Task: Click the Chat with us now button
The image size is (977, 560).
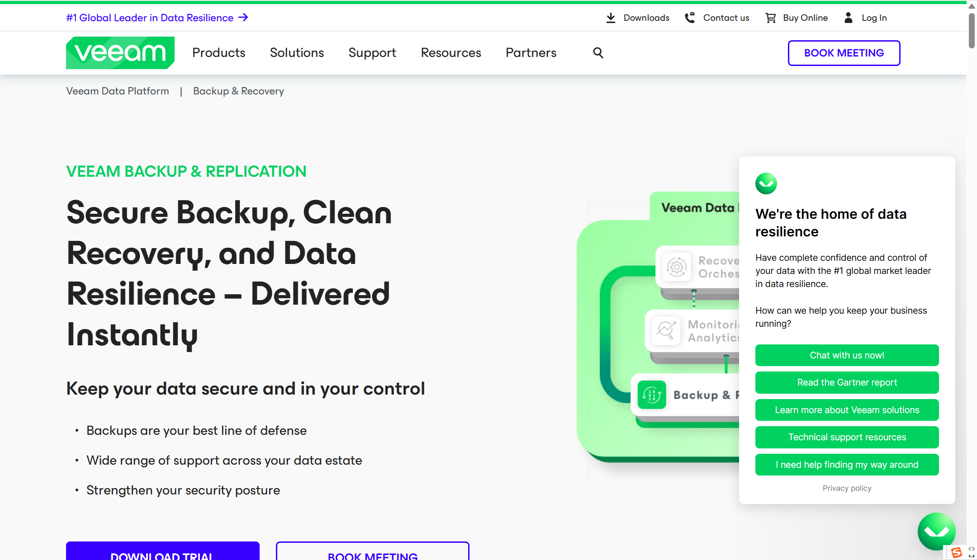Action: tap(847, 355)
